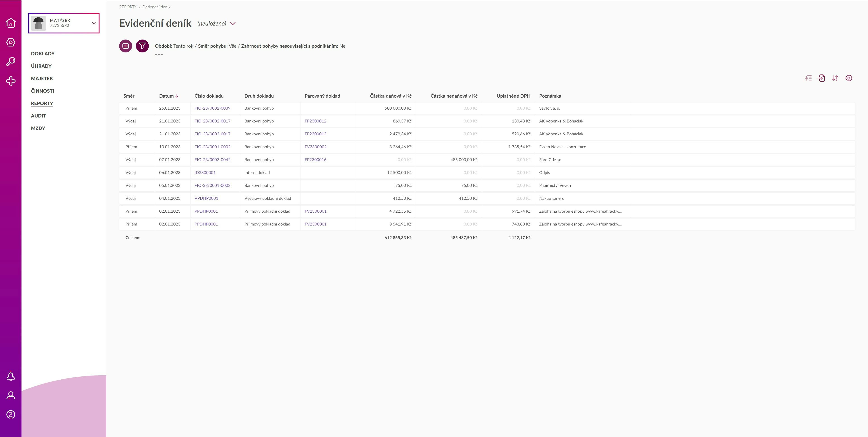Click the report parameters round icon
The height and width of the screenshot is (437, 868).
126,46
